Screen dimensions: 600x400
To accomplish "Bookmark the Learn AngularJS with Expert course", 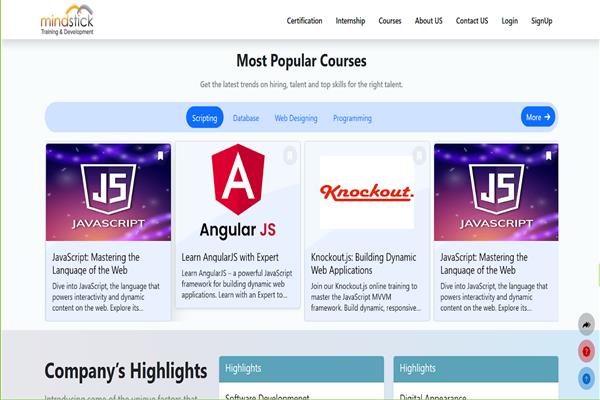I will point(290,155).
